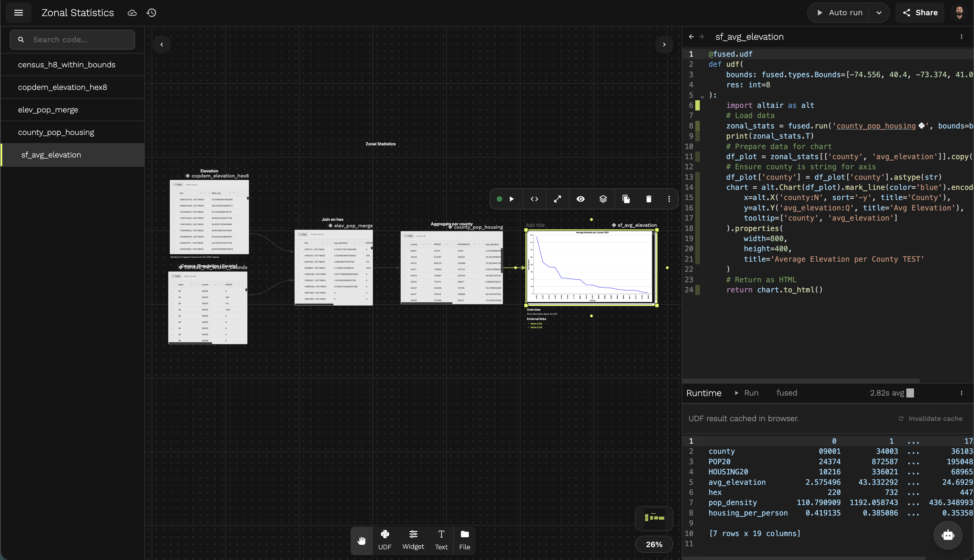Screen dimensions: 974x560
Task: Click the code editor horizontal scrollbar
Action: point(801,381)
